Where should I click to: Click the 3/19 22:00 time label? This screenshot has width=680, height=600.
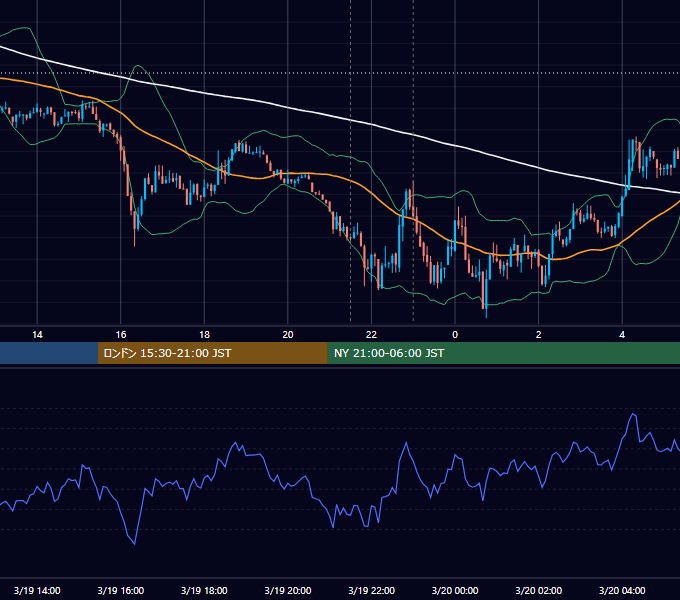[372, 590]
